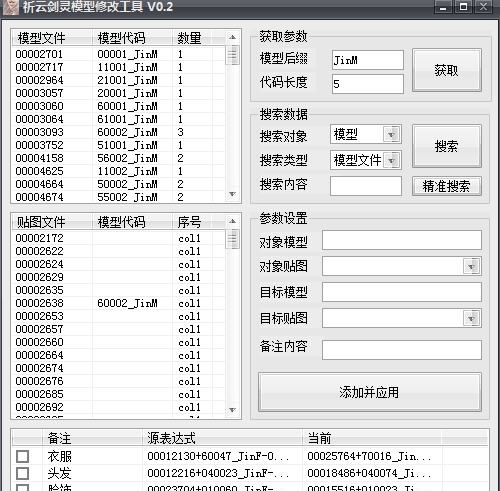Sort by 数量 column header
500x491 pixels.
pyautogui.click(x=192, y=38)
